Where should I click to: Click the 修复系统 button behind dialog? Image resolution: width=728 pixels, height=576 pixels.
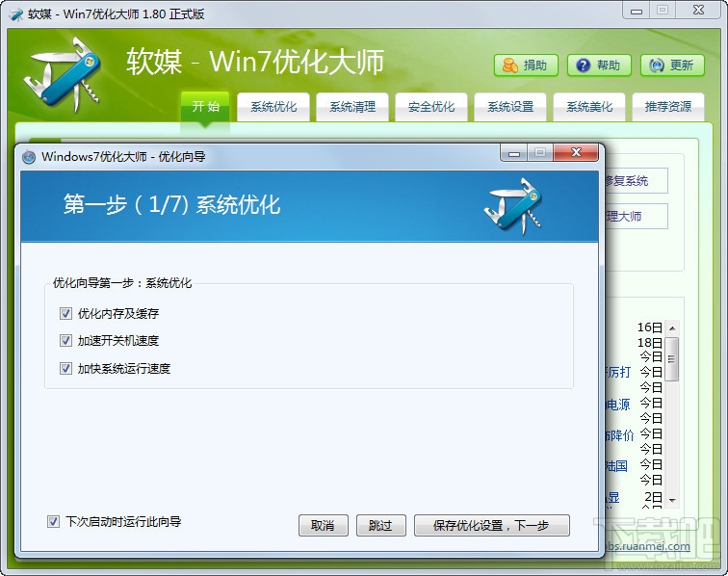(x=637, y=181)
